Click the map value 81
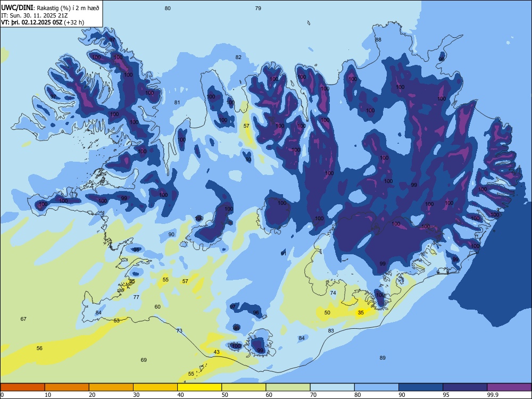Screen dimensions: 532x399 pyautogui.click(x=177, y=103)
